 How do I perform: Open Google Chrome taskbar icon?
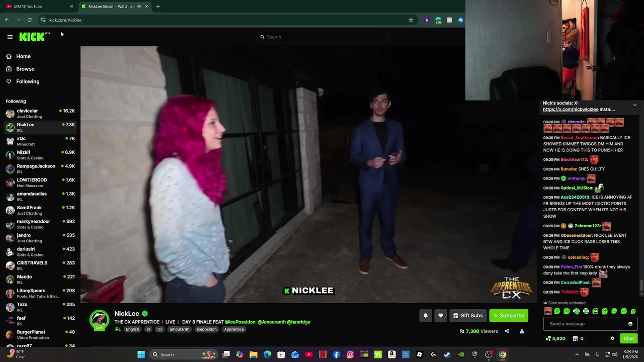(502, 354)
